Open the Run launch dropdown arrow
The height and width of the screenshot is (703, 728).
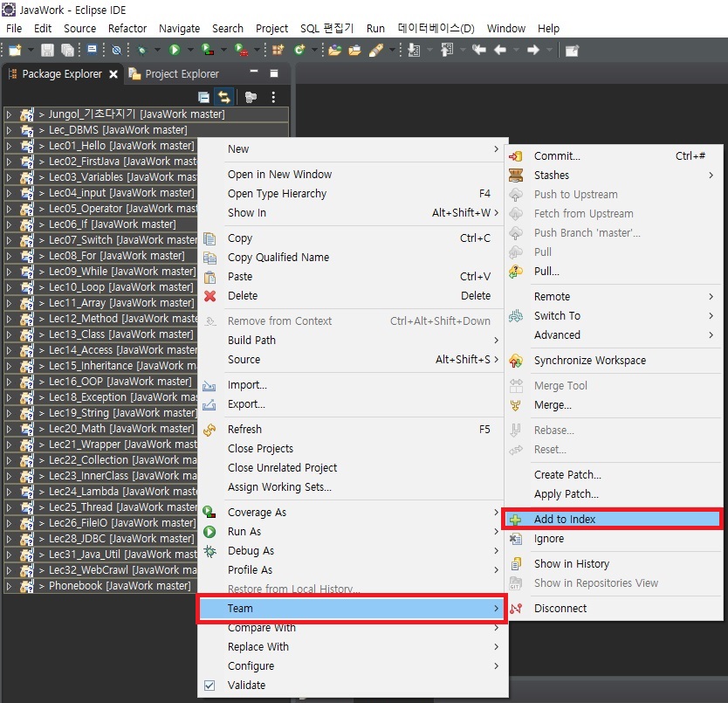tap(190, 50)
